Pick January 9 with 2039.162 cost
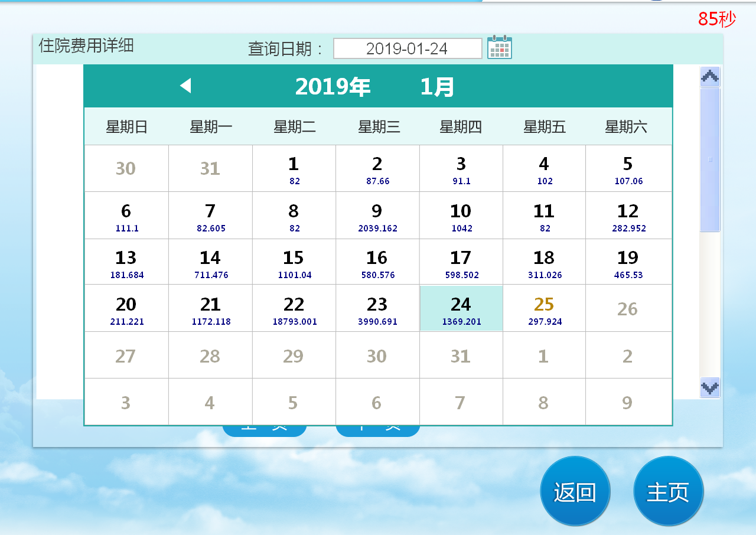The width and height of the screenshot is (756, 535). point(377,216)
